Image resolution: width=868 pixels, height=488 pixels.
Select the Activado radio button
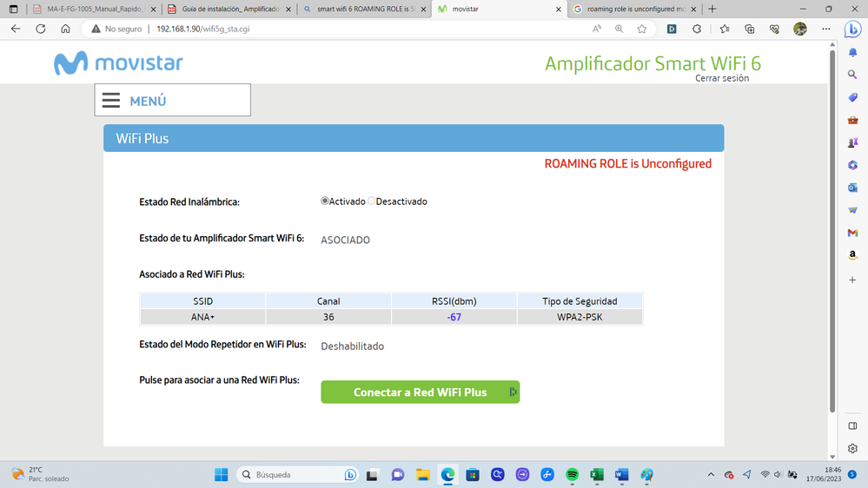325,201
